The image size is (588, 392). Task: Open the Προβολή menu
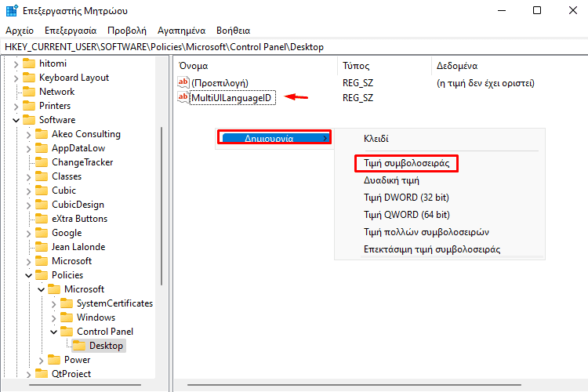coord(127,31)
